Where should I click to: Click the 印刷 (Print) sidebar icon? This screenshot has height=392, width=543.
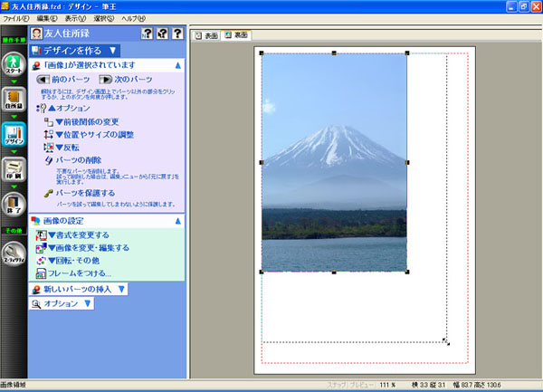tap(14, 170)
